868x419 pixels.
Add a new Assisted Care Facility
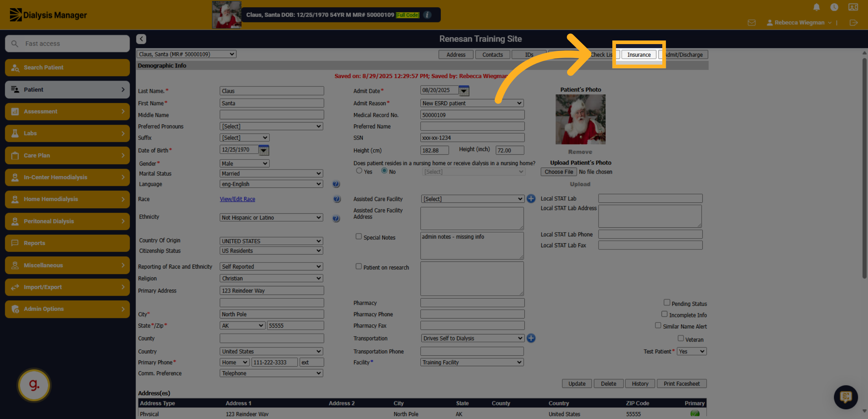tap(531, 199)
